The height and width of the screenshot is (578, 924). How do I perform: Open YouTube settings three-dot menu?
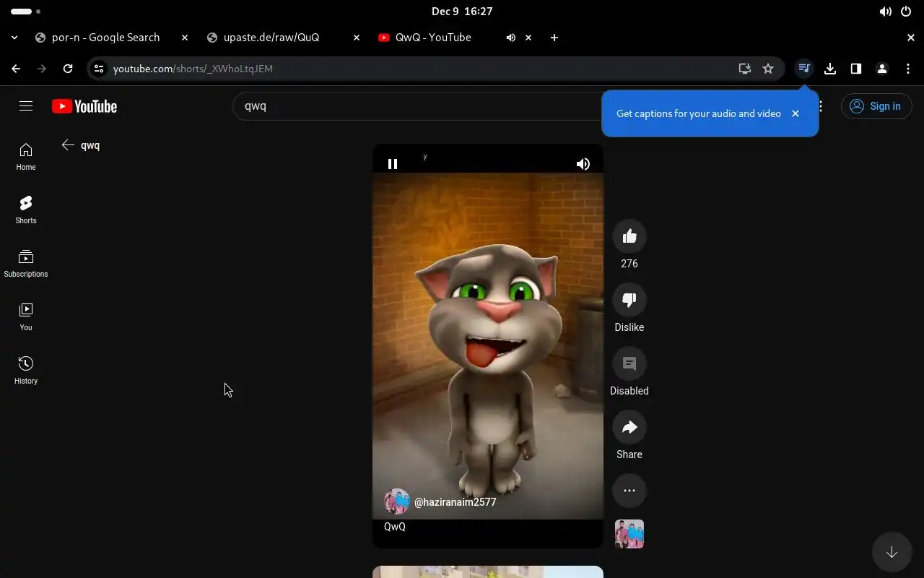coord(821,106)
